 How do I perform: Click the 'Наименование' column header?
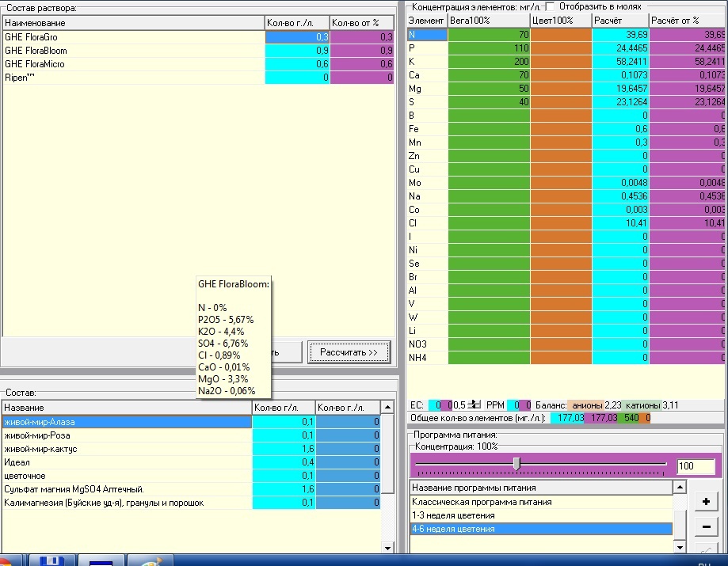133,23
